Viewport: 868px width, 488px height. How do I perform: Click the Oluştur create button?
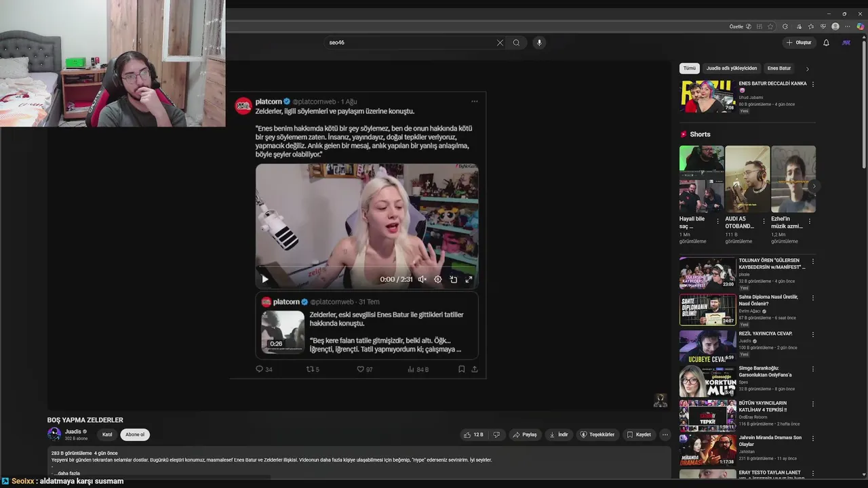[x=799, y=43]
